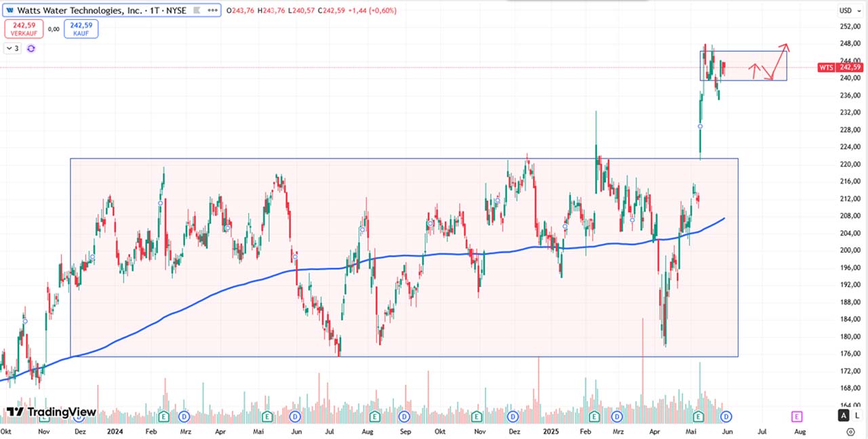The image size is (868, 439).
Task: Show the May 2025 earnings marker
Action: [x=699, y=415]
